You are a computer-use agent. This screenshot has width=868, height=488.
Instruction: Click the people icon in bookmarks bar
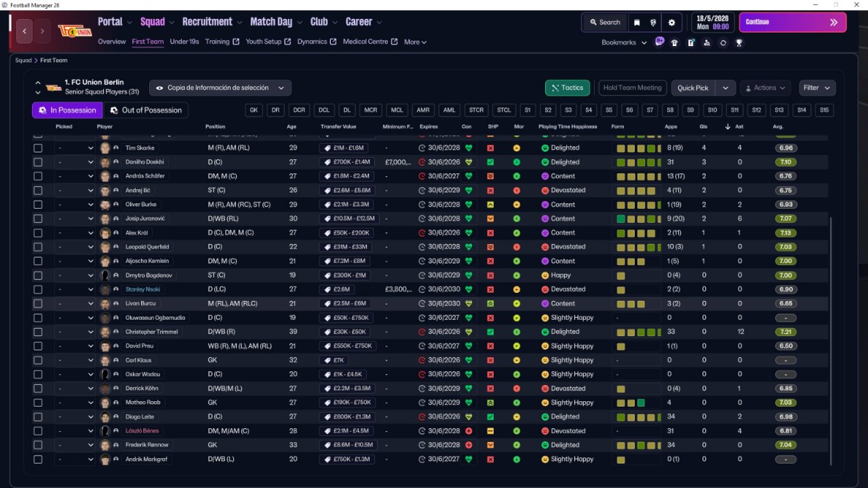pos(707,43)
